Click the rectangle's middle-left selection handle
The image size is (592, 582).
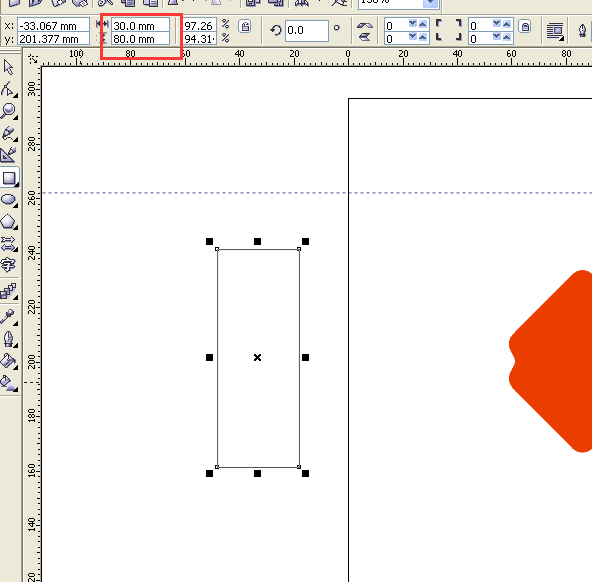(x=210, y=357)
